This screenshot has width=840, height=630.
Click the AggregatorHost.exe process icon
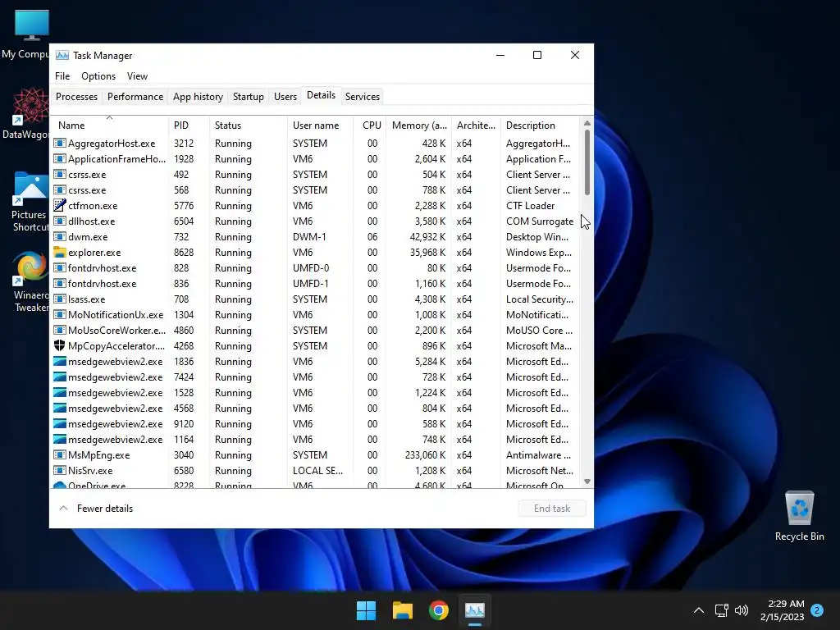(59, 144)
